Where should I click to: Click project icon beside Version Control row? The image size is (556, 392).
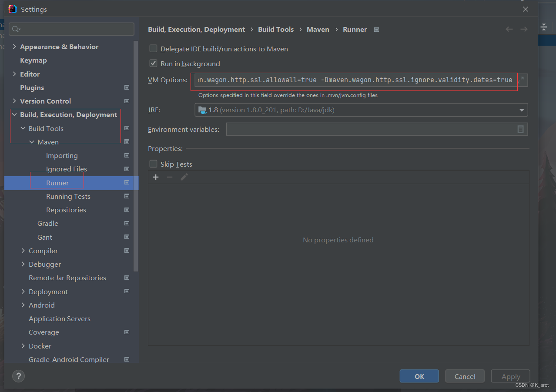[x=127, y=101]
